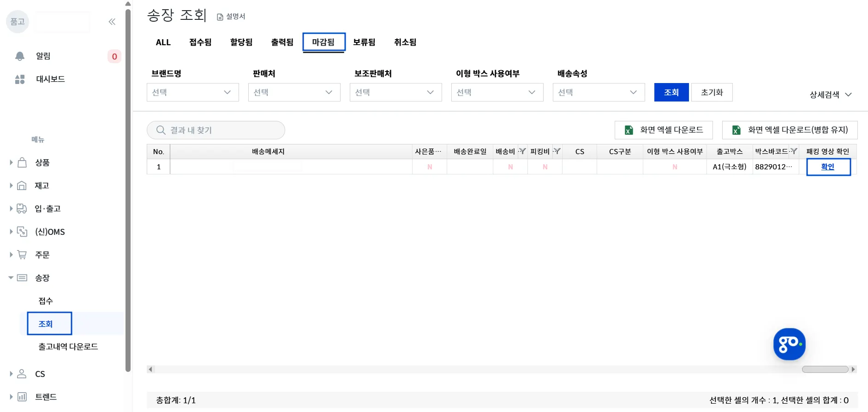Image resolution: width=868 pixels, height=412 pixels.
Task: Click the 입·출고 truck icon
Action: [x=22, y=209]
